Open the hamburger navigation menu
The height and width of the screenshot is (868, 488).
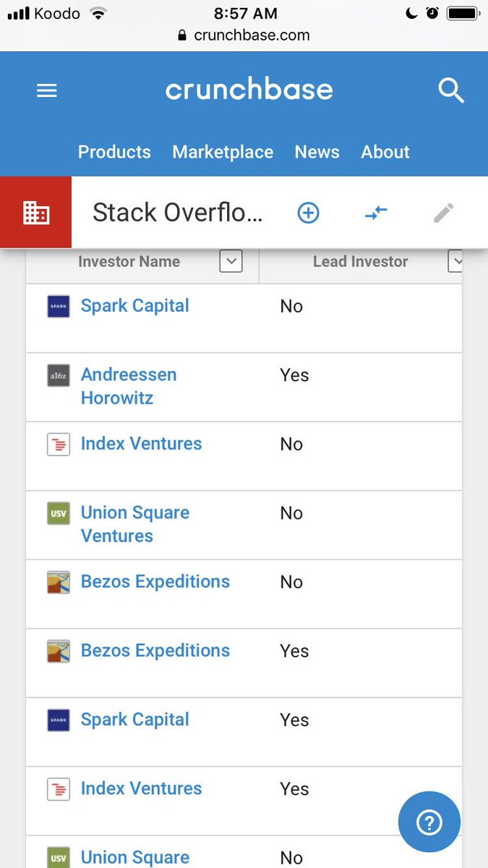[47, 91]
